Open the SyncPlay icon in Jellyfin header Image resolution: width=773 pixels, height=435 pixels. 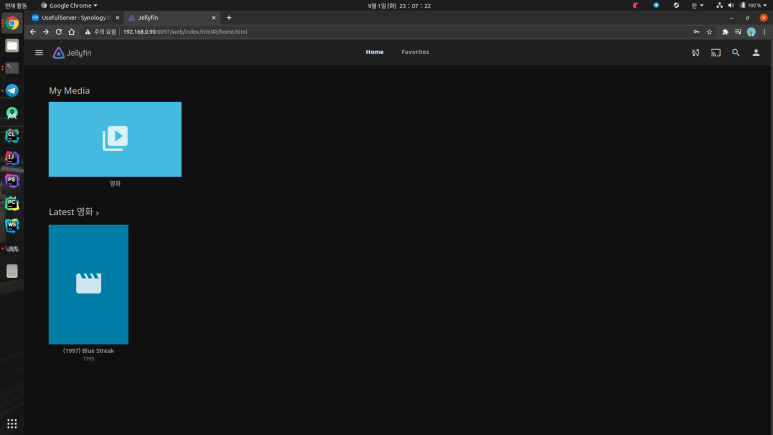(x=696, y=52)
